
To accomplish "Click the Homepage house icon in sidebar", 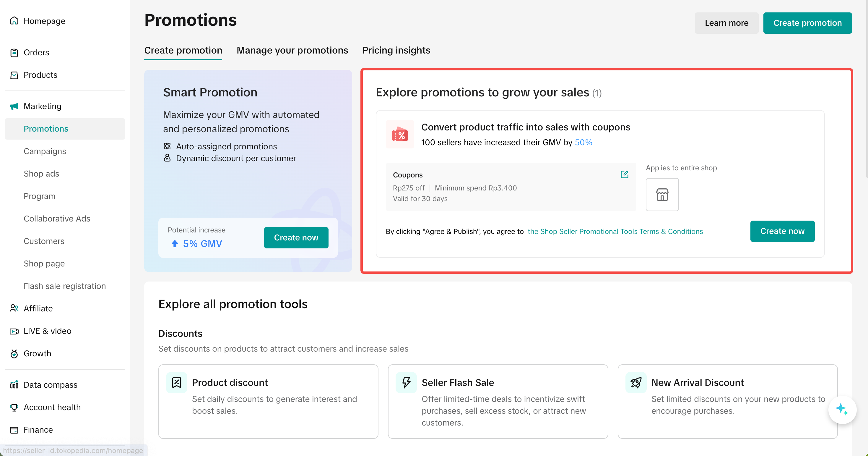I will pos(14,21).
